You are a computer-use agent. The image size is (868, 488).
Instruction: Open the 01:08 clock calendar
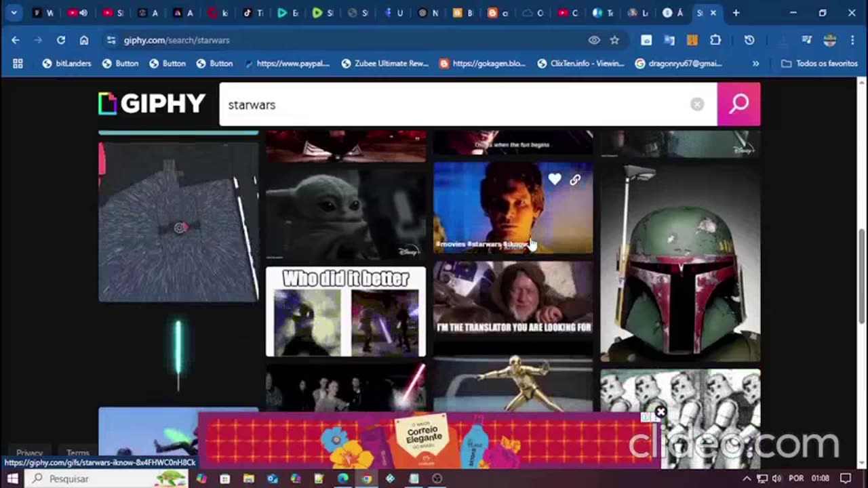(x=820, y=479)
